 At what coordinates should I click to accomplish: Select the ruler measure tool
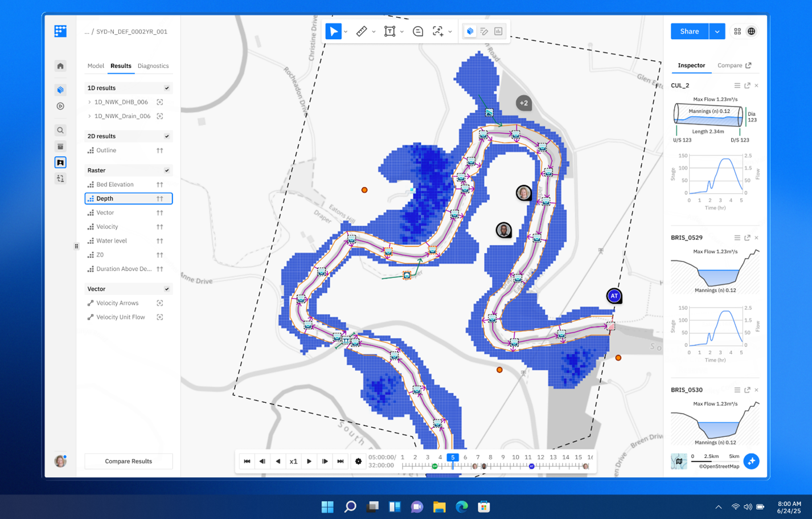tap(362, 31)
